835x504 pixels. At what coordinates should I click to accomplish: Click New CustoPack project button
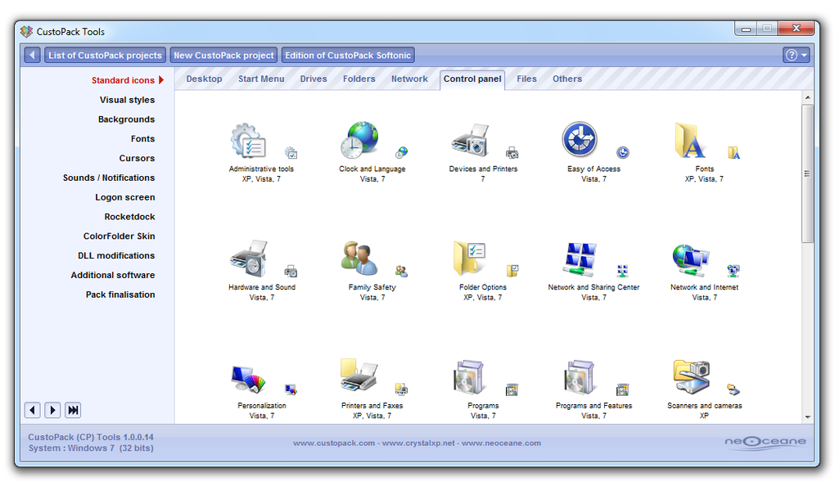pyautogui.click(x=223, y=56)
